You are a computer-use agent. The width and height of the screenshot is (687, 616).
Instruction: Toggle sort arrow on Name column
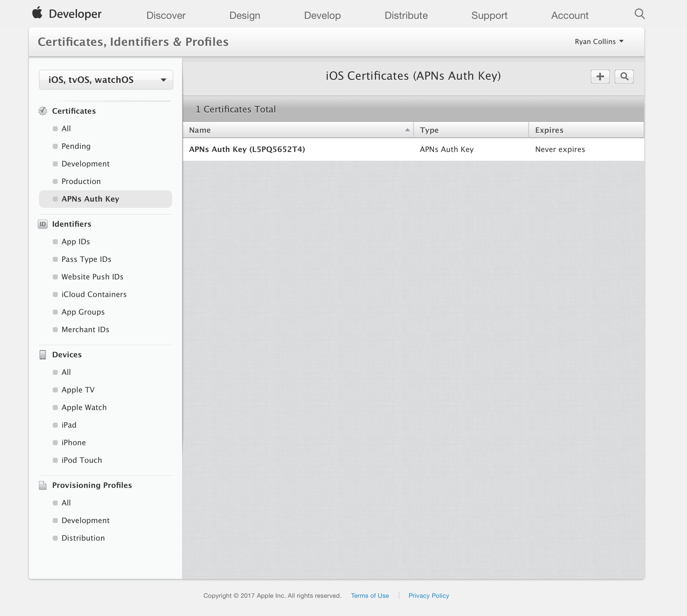click(x=407, y=130)
